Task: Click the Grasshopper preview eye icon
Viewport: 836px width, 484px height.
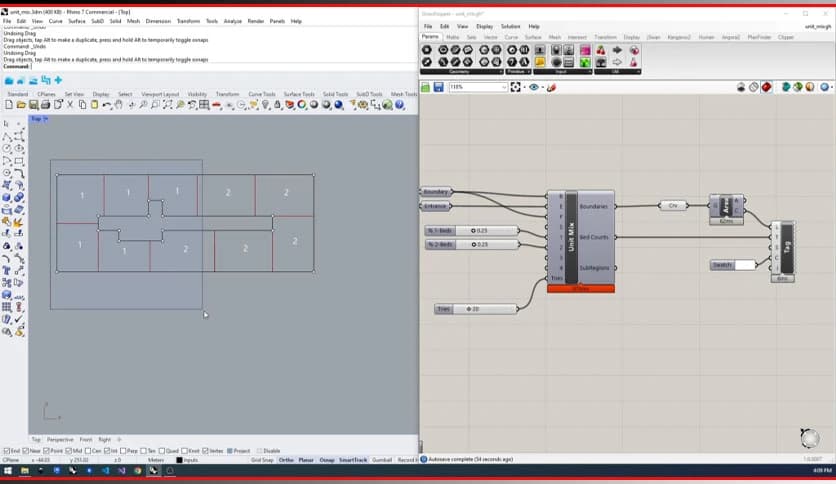Action: [x=535, y=87]
